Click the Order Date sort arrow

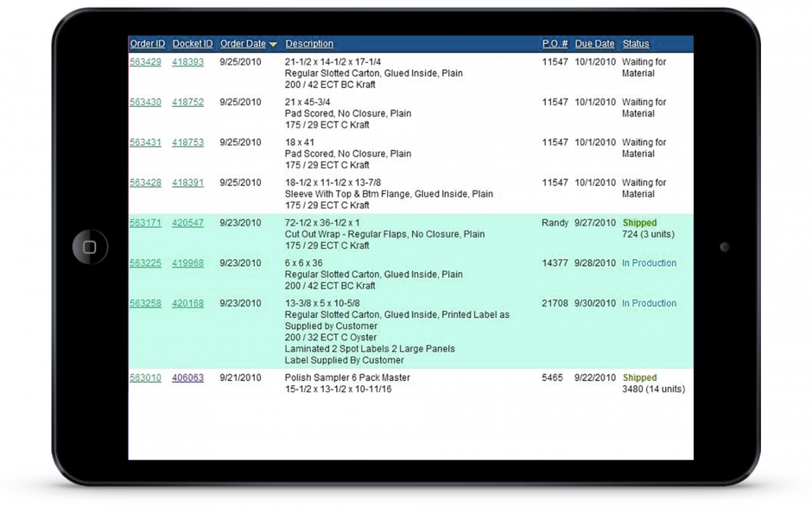click(x=273, y=45)
